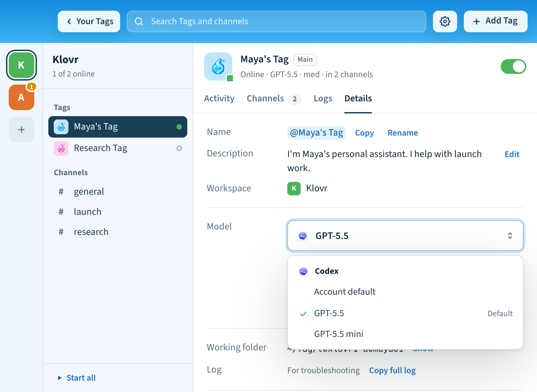537x392 pixels.
Task: Edit the description
Action: coord(512,154)
